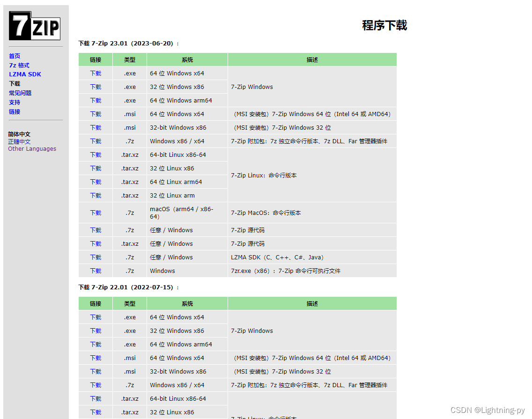532x419 pixels.
Task: Download 23.01 .exe for 64 位 Windows arm64
Action: pos(96,101)
